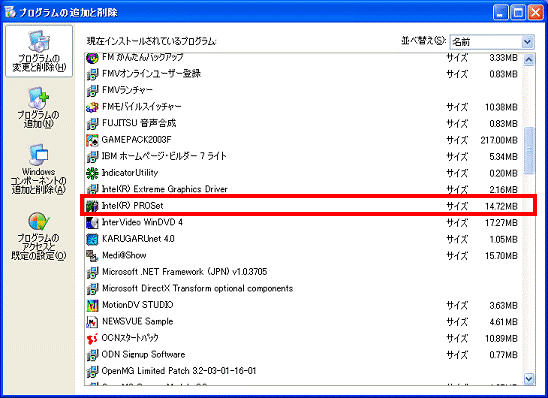Select IndicatorUtility entry
The image size is (548, 398).
click(303, 173)
